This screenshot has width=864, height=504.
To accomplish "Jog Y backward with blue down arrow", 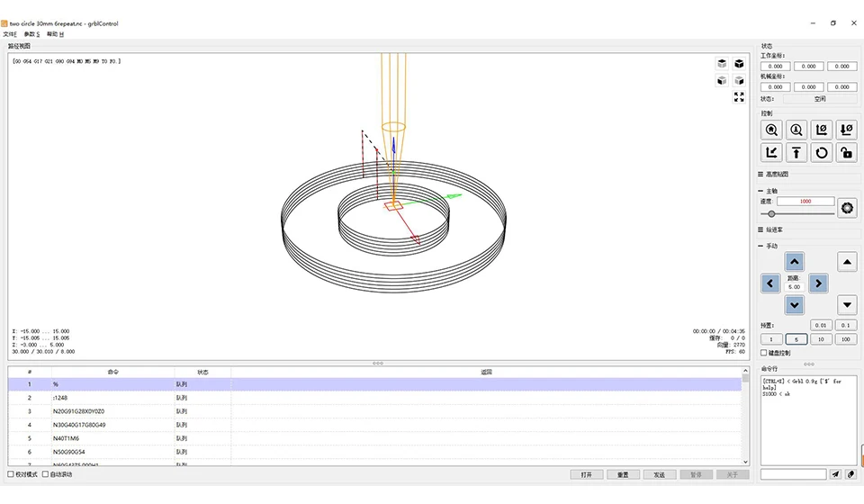I will click(794, 304).
